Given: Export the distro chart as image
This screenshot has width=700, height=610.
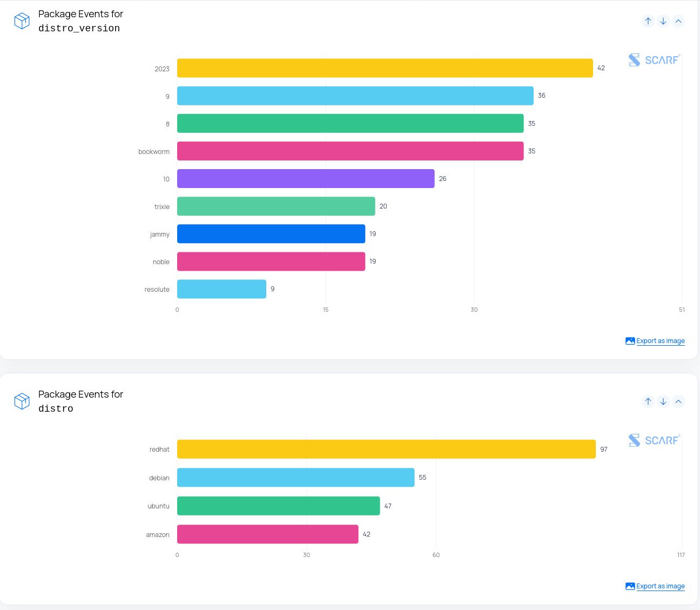Looking at the screenshot, I should pyautogui.click(x=655, y=586).
